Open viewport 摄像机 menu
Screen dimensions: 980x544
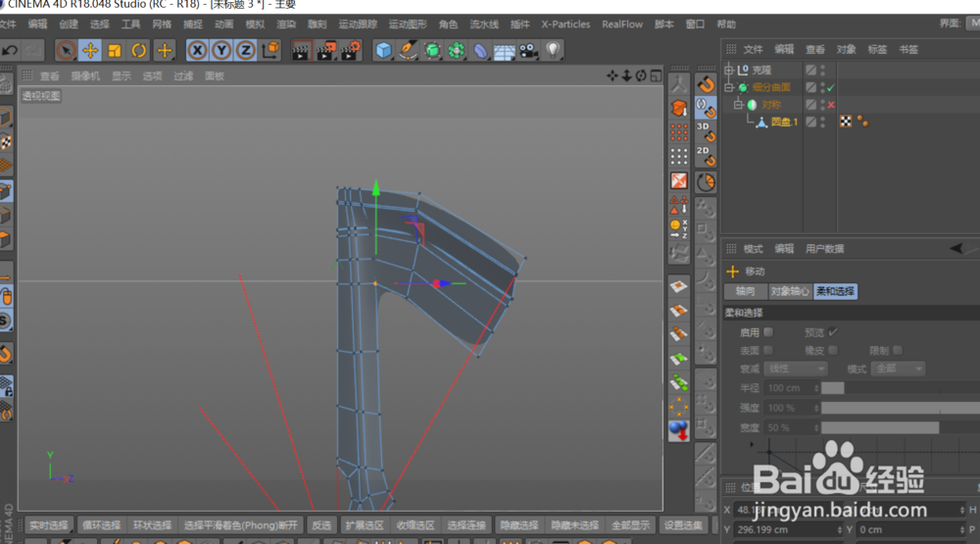[x=85, y=76]
